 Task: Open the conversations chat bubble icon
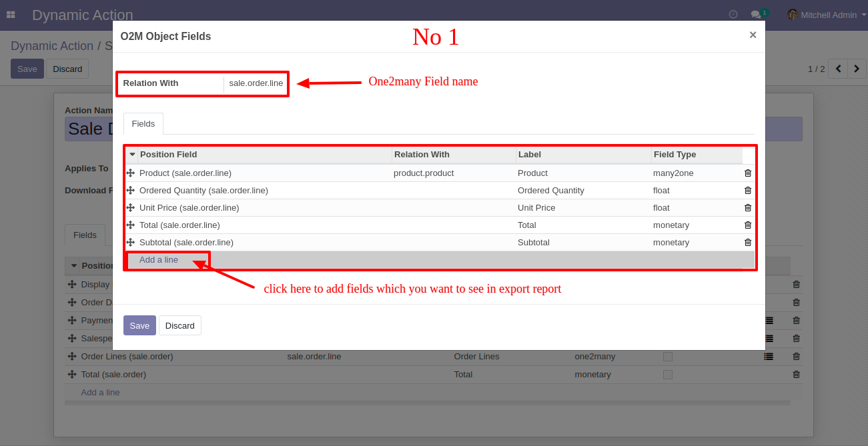coord(756,15)
